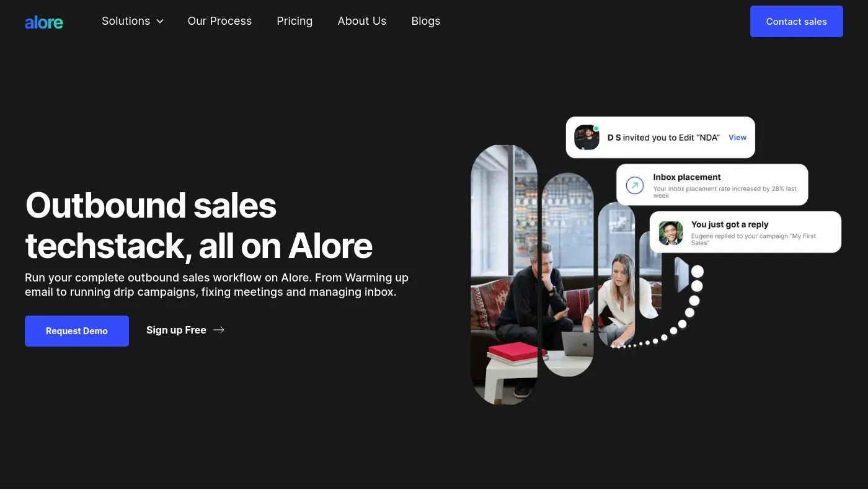
Task: Click the hero headline Outbound sales techstack
Action: tap(199, 225)
